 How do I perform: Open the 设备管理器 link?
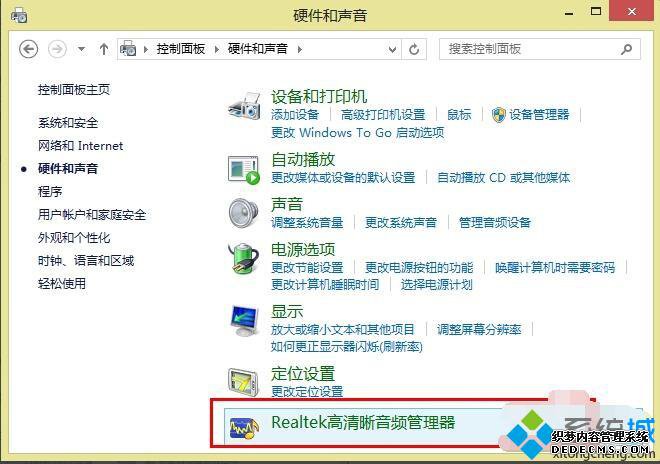(x=539, y=115)
